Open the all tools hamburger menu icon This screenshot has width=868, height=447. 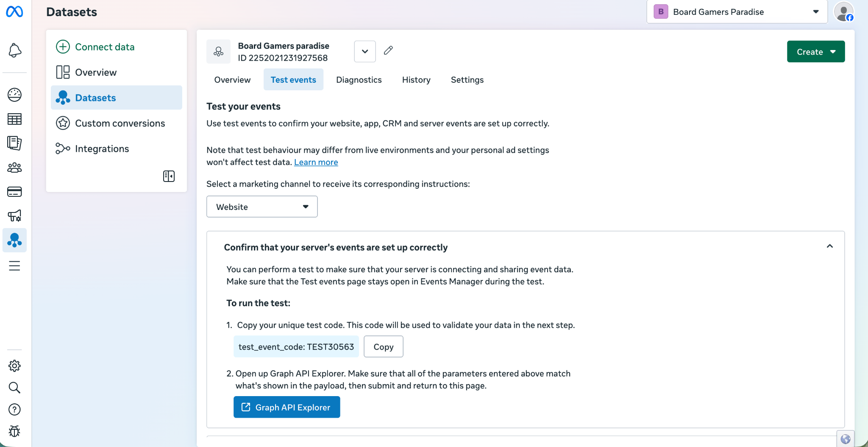coord(14,266)
